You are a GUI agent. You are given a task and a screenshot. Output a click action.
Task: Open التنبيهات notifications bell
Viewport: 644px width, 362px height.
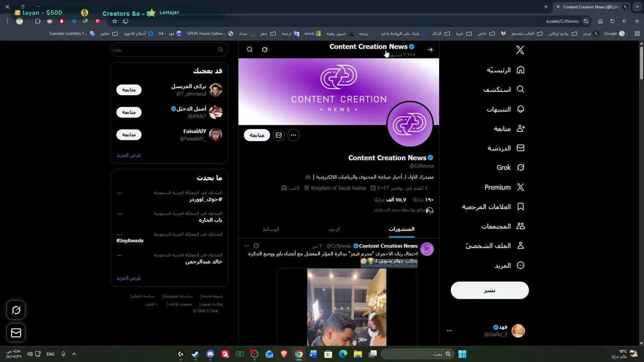505,109
